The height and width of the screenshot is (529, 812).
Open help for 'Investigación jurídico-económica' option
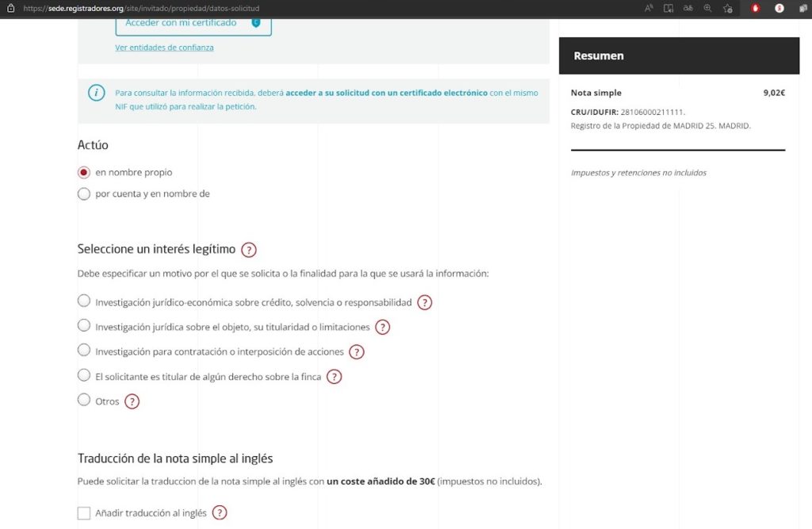[424, 302]
